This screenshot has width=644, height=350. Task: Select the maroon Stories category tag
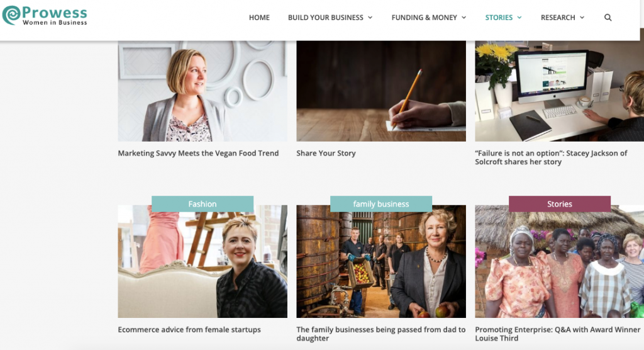pos(559,204)
